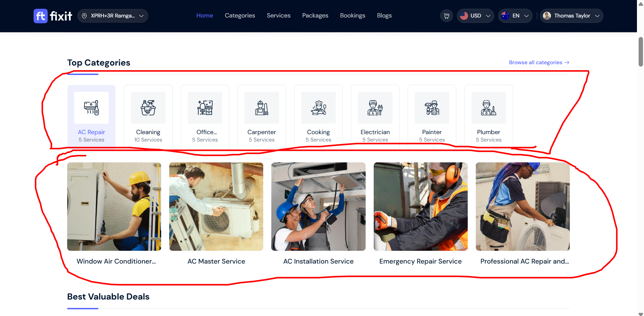This screenshot has height=316, width=644.
Task: Select the Painter category icon
Action: [432, 108]
